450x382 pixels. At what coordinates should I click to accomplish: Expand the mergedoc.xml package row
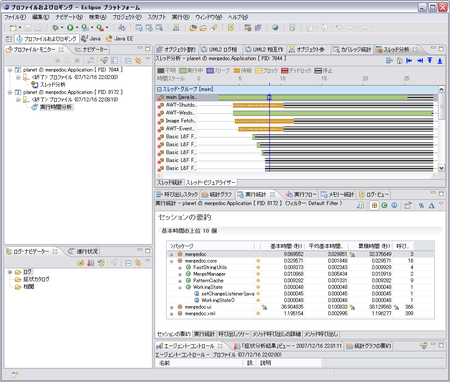point(172,314)
